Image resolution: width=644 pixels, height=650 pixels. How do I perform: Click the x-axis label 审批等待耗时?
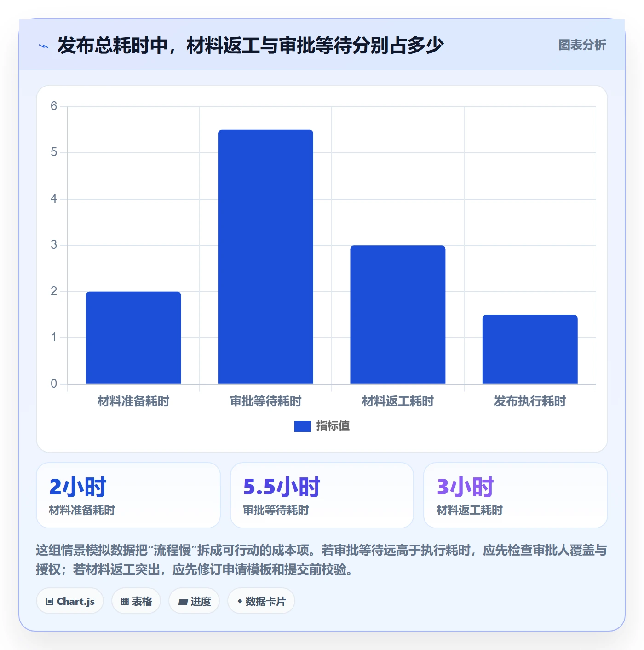point(265,401)
